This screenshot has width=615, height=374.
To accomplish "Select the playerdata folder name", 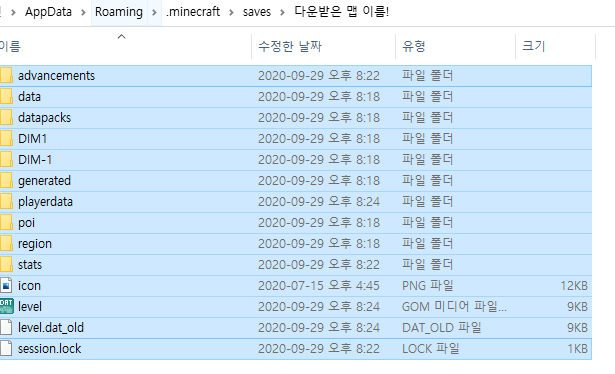I will click(x=45, y=202).
